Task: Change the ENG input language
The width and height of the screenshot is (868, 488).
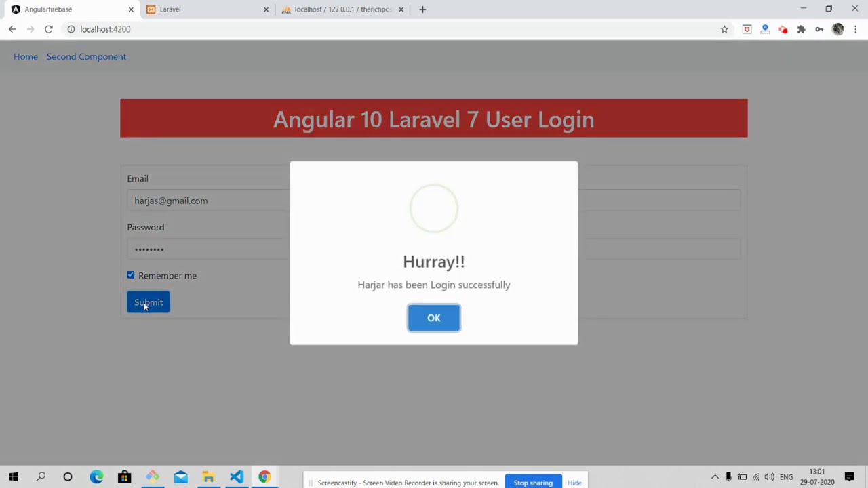Action: point(787,477)
